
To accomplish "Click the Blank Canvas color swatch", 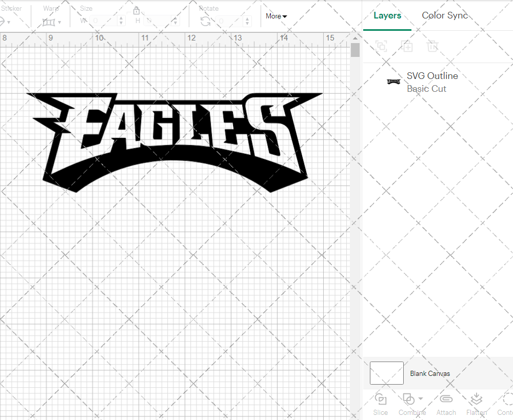I will (x=386, y=373).
